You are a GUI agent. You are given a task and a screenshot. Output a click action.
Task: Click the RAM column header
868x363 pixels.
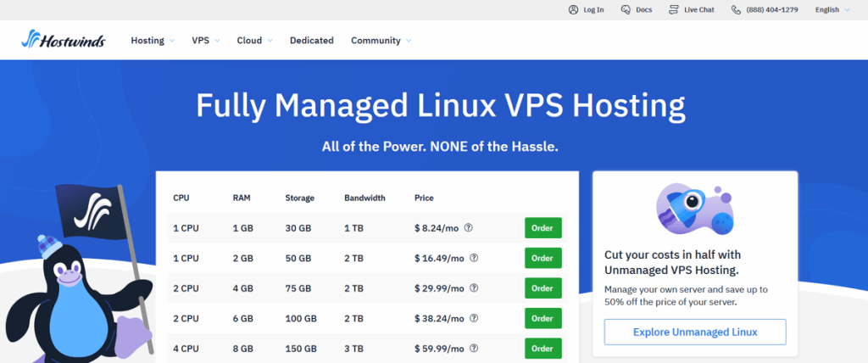(x=242, y=198)
